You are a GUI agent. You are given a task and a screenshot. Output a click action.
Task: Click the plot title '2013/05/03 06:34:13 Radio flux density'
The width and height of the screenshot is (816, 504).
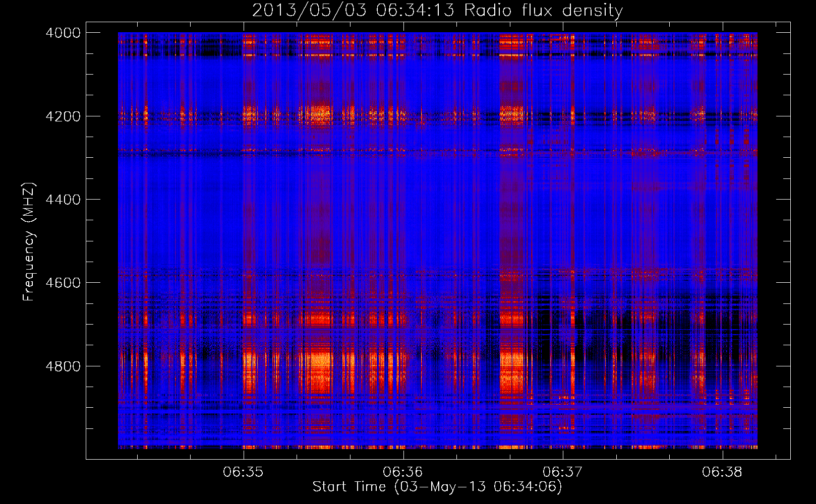click(437, 10)
